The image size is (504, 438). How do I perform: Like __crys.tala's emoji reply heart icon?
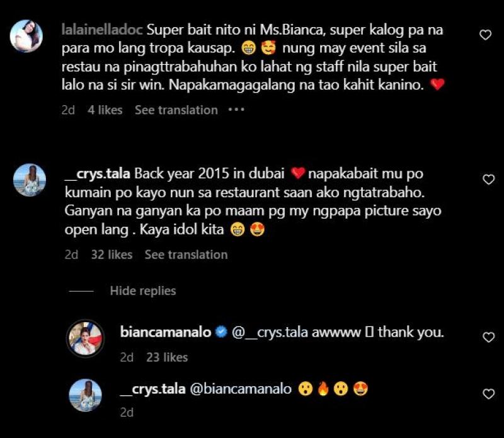[x=489, y=394]
